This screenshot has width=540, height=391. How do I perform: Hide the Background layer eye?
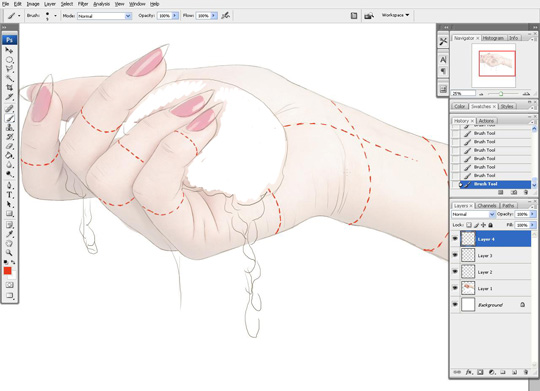point(455,305)
